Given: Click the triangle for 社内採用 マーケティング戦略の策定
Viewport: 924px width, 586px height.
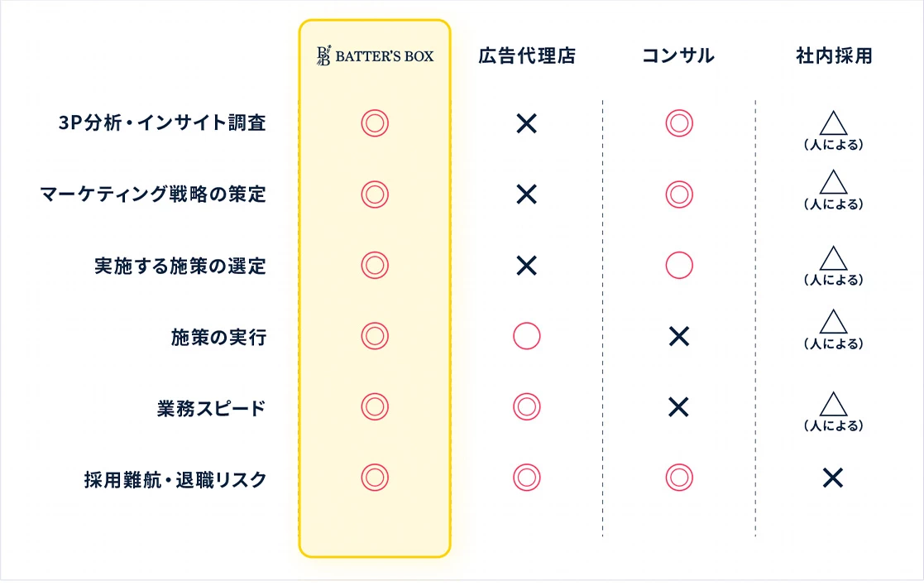Looking at the screenshot, I should click(x=833, y=184).
